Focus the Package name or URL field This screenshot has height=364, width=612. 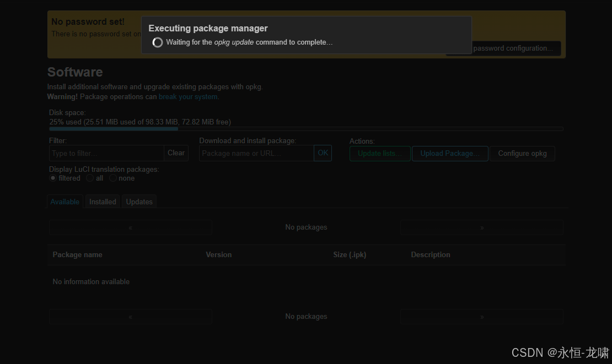[256, 153]
